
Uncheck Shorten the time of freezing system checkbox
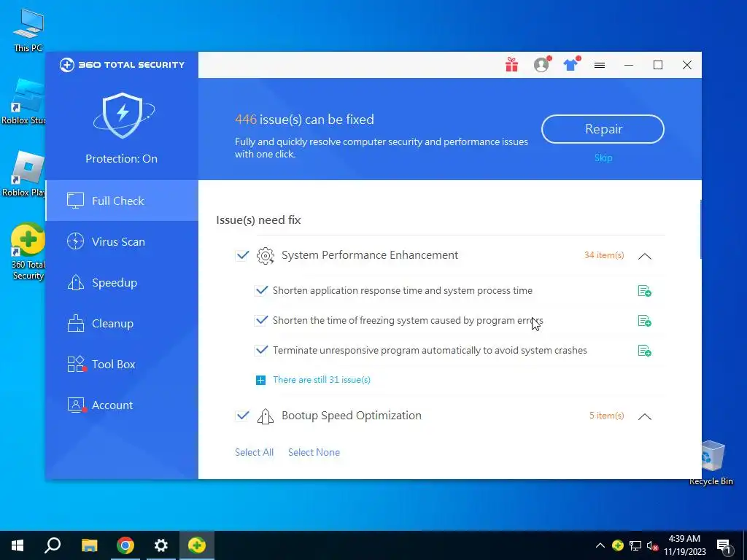pyautogui.click(x=261, y=321)
